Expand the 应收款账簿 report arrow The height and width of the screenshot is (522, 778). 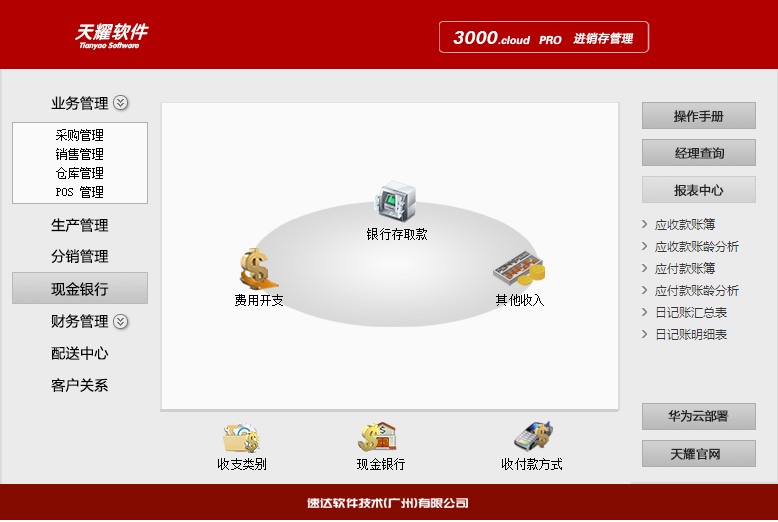pyautogui.click(x=645, y=224)
